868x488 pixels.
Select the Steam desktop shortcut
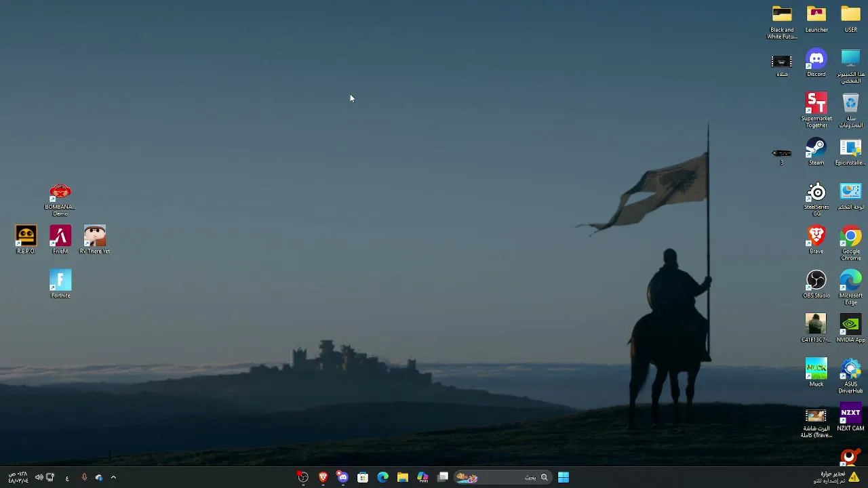click(x=816, y=152)
